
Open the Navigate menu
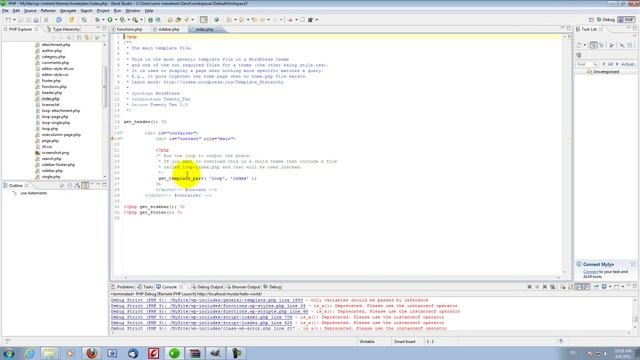coord(68,11)
